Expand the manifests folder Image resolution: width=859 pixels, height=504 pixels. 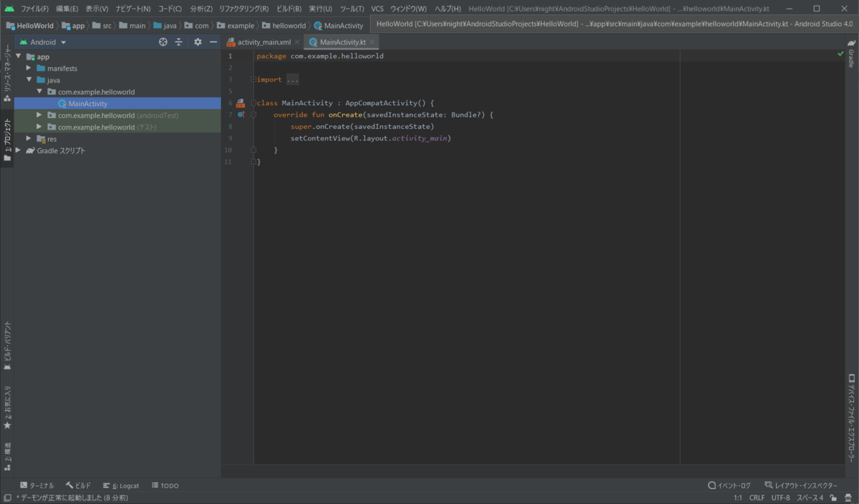29,68
